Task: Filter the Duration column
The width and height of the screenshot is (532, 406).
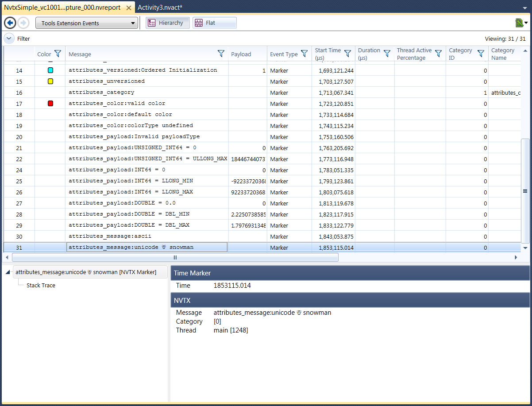Action: (x=387, y=54)
